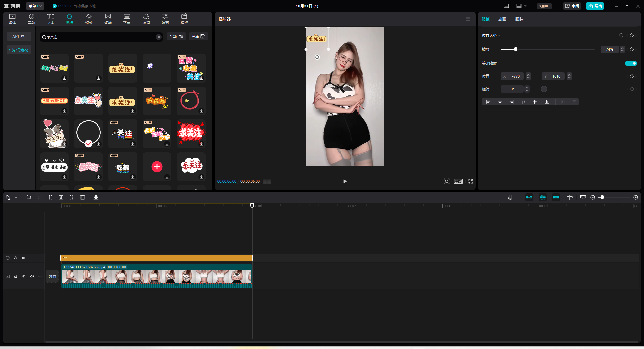
Task: Delete the selected clip
Action: (x=83, y=197)
